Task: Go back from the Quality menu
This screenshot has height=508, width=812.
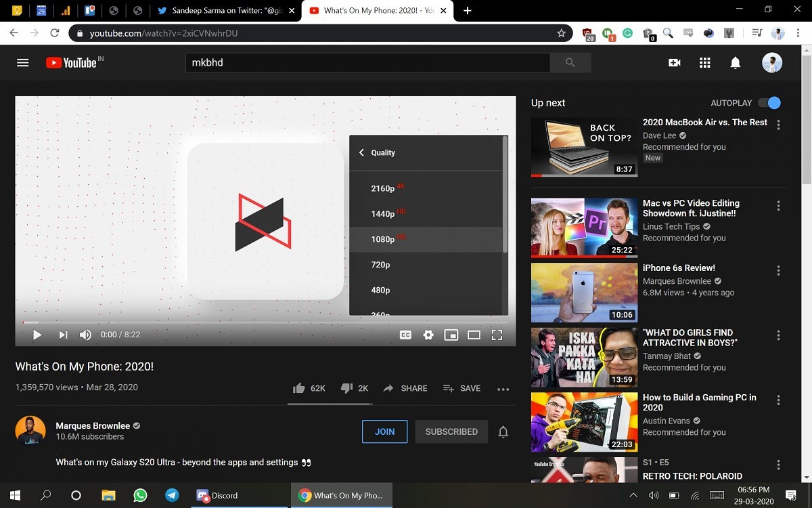Action: click(x=361, y=153)
